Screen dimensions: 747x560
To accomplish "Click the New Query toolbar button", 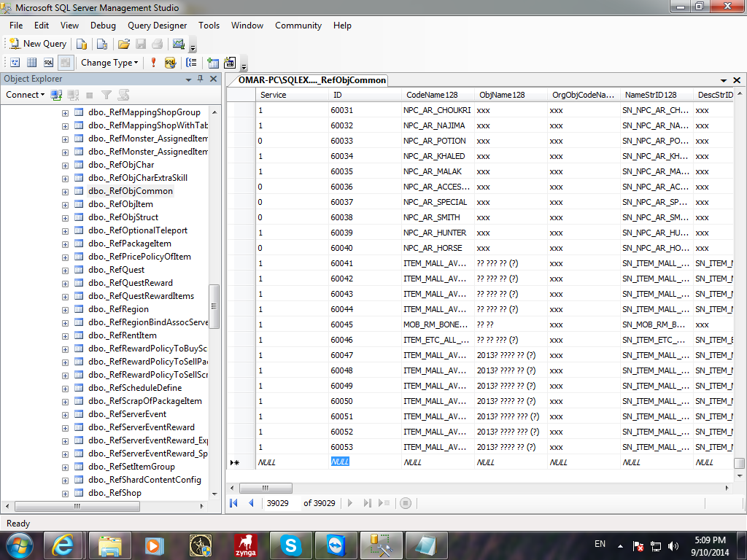I will coord(38,44).
